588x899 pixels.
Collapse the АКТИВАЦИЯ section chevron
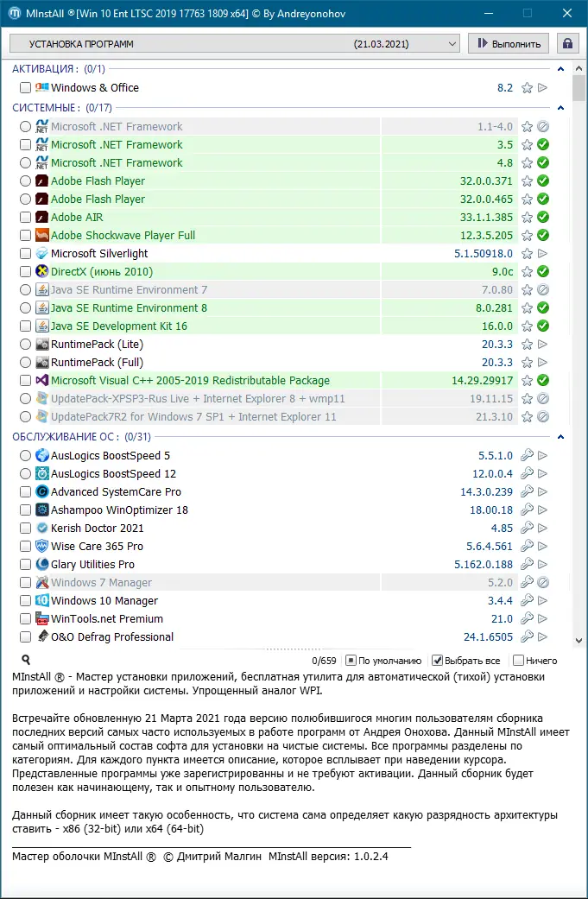(x=561, y=68)
